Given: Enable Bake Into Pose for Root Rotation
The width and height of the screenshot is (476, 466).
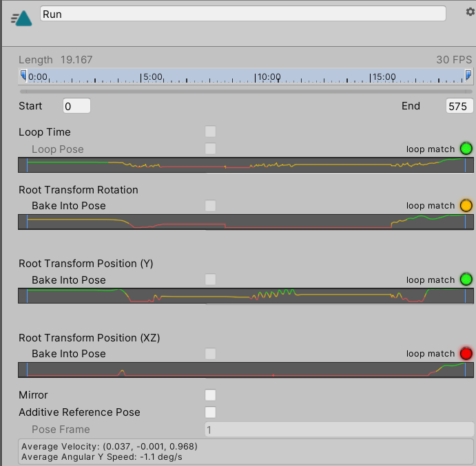Looking at the screenshot, I should click(210, 206).
